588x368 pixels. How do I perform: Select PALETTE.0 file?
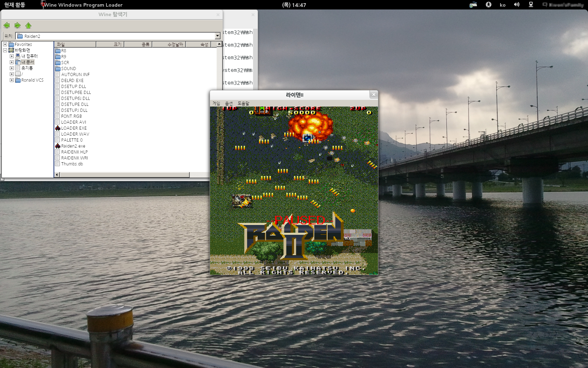click(69, 140)
